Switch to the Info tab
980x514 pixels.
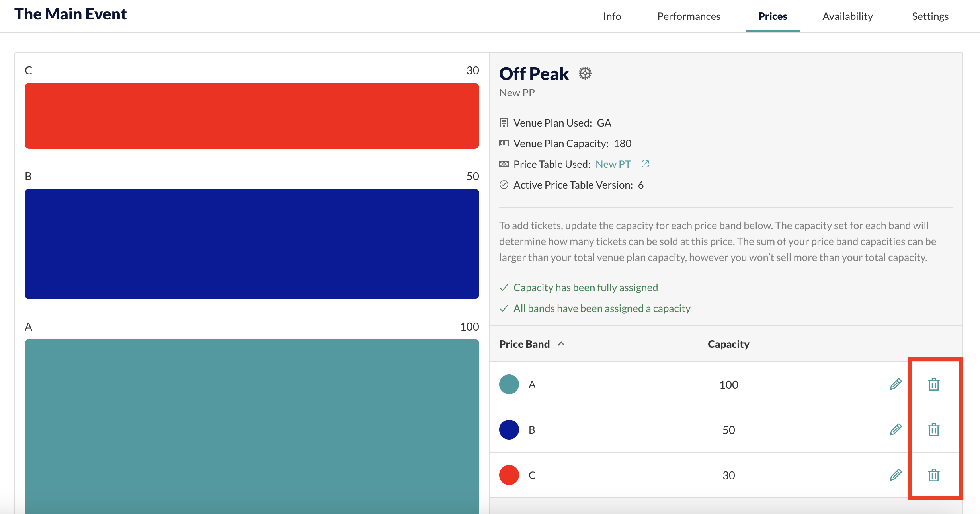click(x=612, y=16)
